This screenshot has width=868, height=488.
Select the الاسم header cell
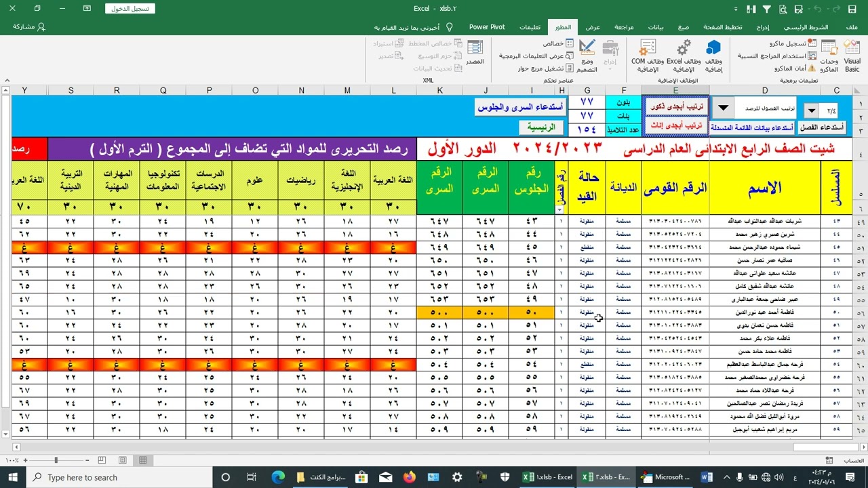765,188
